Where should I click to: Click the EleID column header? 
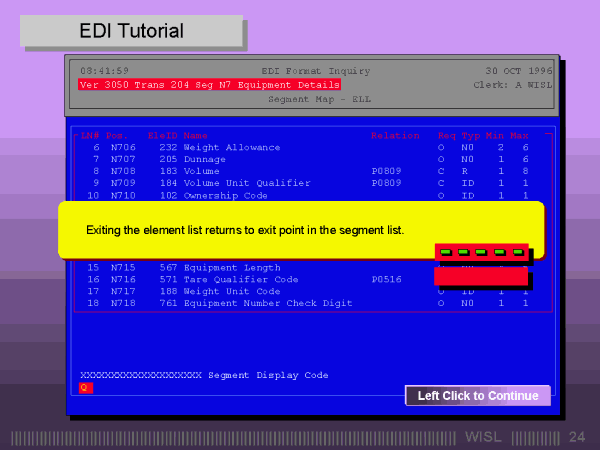click(x=162, y=135)
